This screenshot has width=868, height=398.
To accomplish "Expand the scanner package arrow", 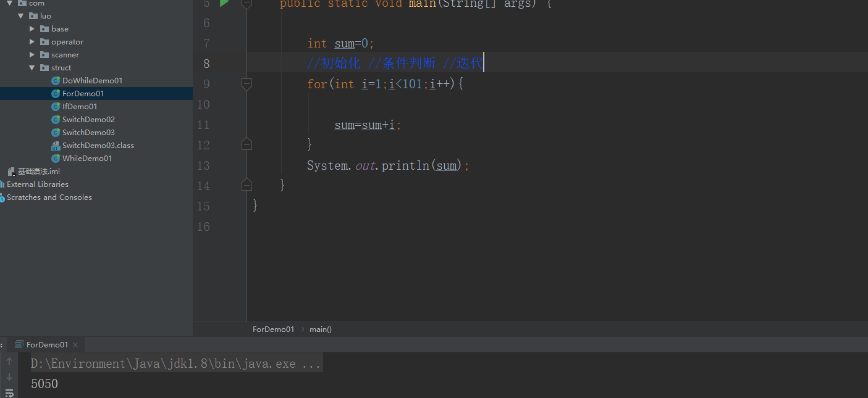I will pyautogui.click(x=32, y=55).
